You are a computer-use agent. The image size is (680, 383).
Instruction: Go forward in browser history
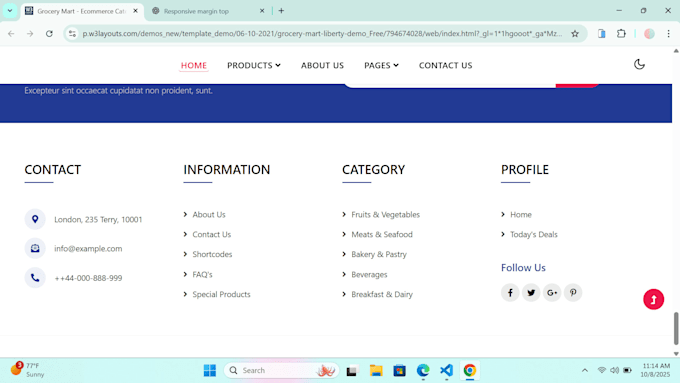30,34
